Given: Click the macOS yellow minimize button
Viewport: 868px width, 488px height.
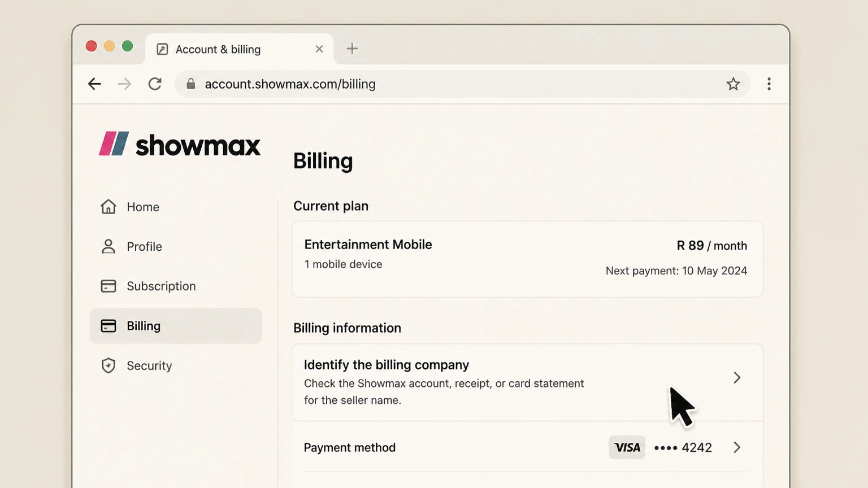Looking at the screenshot, I should click(110, 46).
